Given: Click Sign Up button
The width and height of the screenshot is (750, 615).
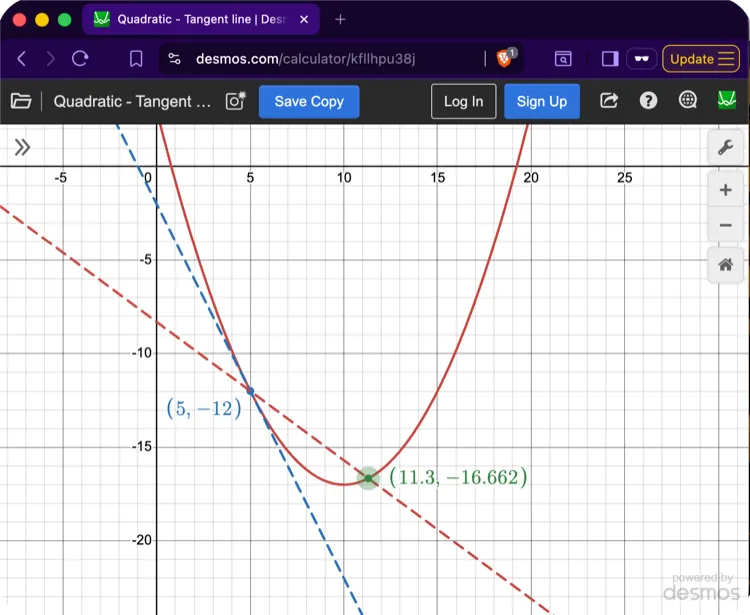Looking at the screenshot, I should coord(542,101).
